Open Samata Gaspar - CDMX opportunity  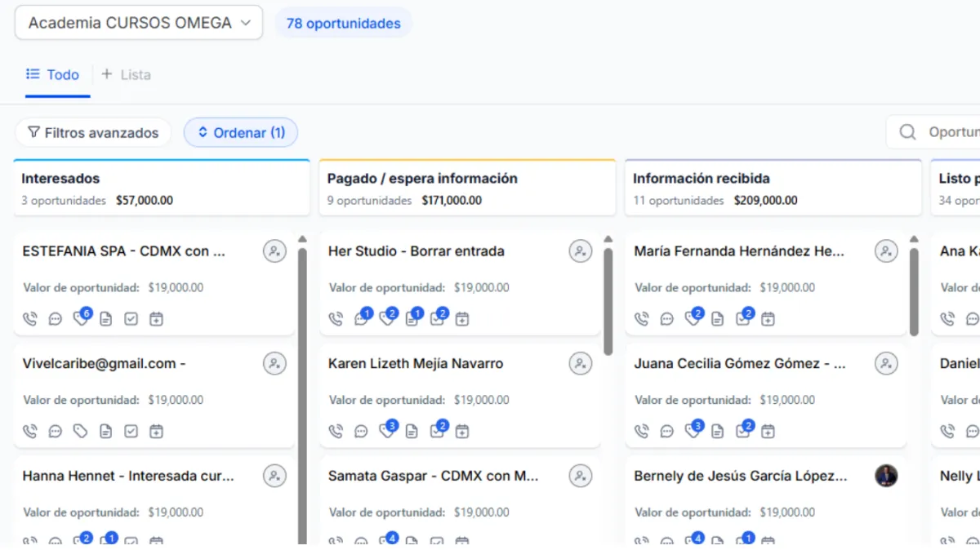coord(434,476)
